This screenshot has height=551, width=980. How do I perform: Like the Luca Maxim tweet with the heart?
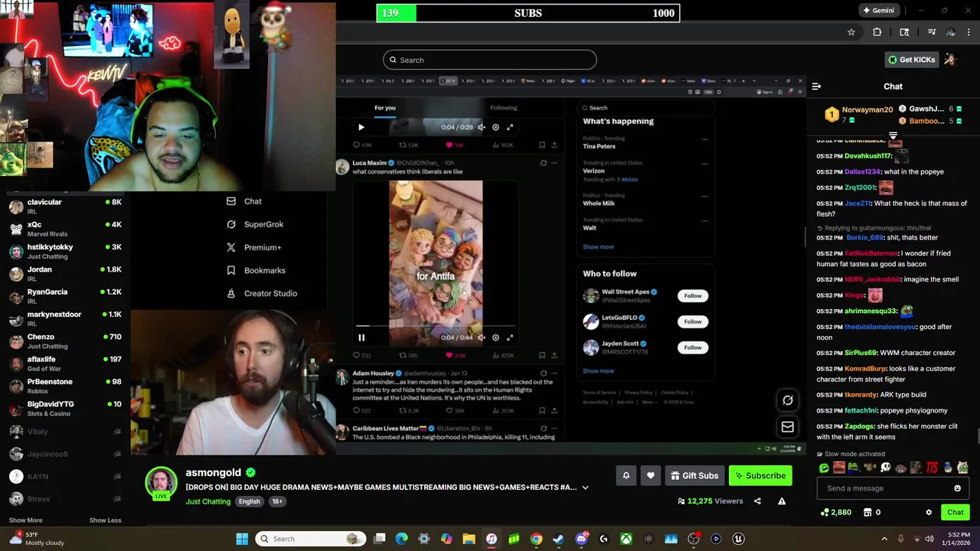pyautogui.click(x=449, y=355)
